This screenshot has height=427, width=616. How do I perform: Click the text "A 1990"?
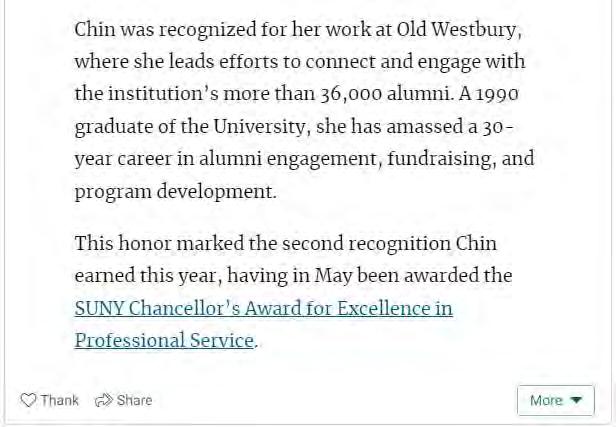tap(485, 93)
